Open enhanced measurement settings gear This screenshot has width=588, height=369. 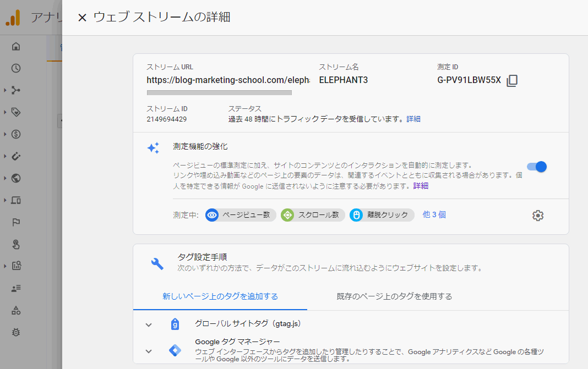click(538, 216)
